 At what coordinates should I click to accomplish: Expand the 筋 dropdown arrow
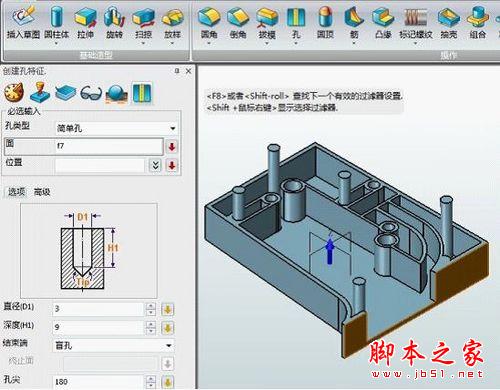click(354, 43)
